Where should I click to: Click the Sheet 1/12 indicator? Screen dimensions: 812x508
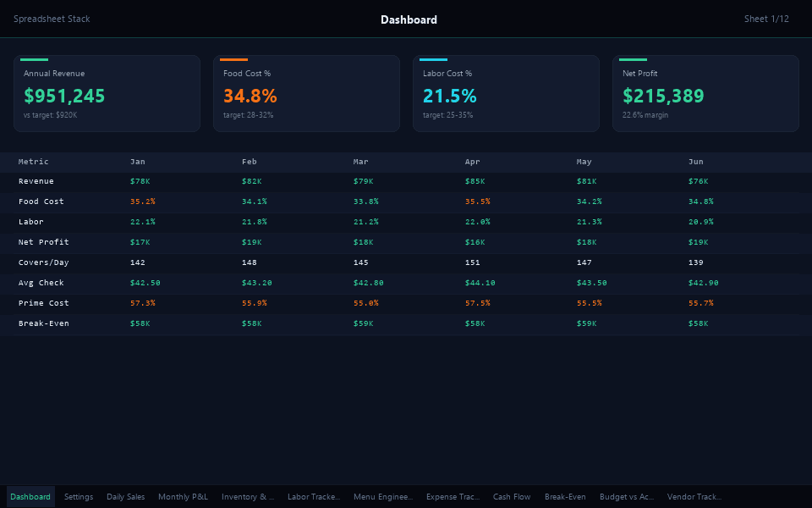766,19
